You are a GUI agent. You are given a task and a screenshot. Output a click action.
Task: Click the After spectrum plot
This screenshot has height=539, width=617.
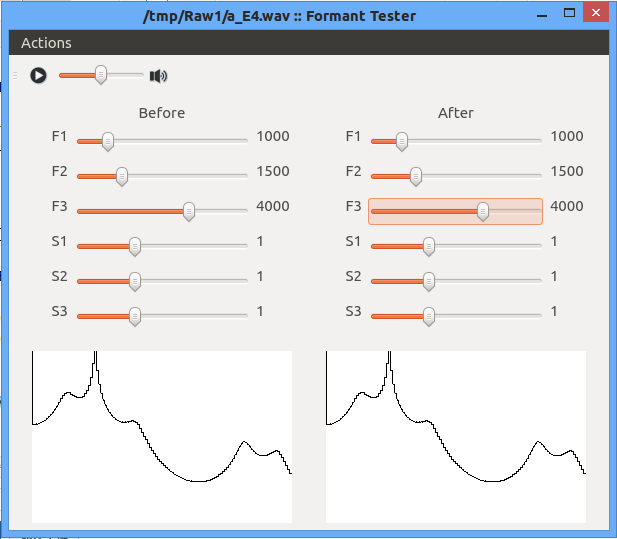tap(456, 437)
